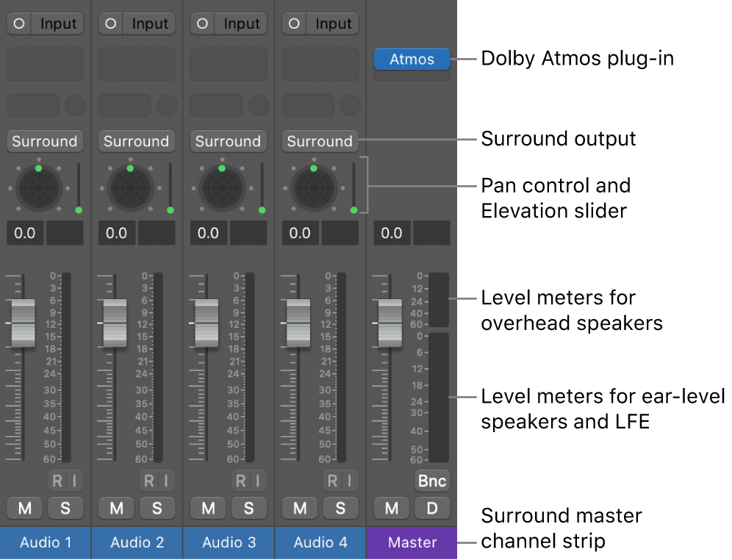Image resolution: width=732 pixels, height=560 pixels.
Task: Click the surround pan knob on Audio 3
Action: (222, 187)
